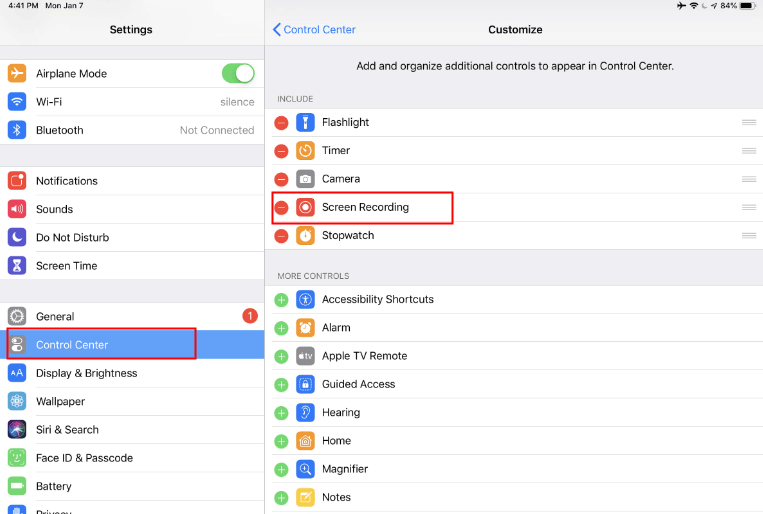Add Notes with green plus button
Viewport: 763px width, 514px height.
point(281,497)
